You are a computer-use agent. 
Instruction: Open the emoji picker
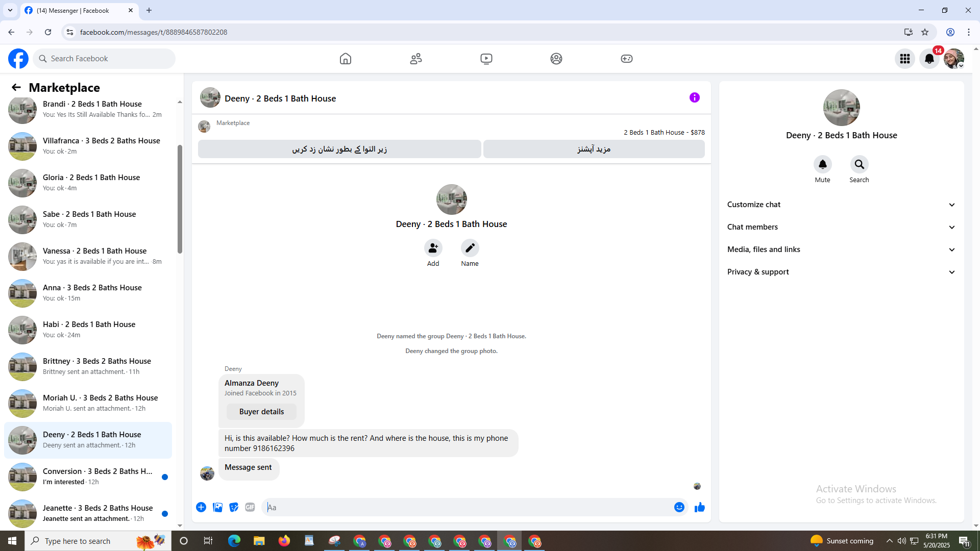pos(679,507)
